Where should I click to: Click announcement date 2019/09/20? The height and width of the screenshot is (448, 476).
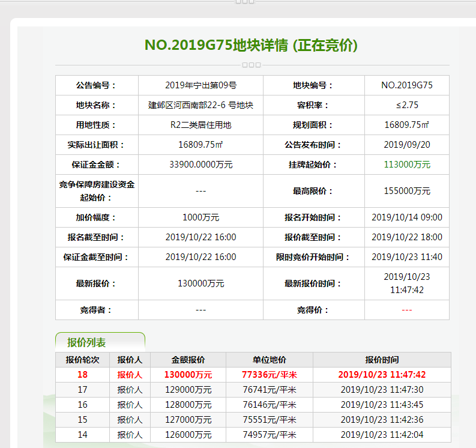(x=407, y=145)
